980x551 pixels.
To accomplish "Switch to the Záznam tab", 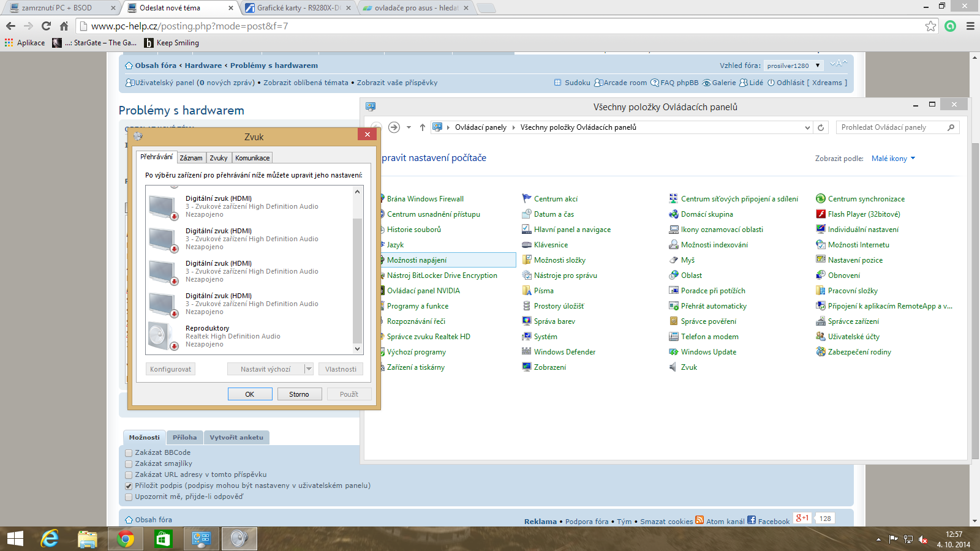I will click(191, 158).
